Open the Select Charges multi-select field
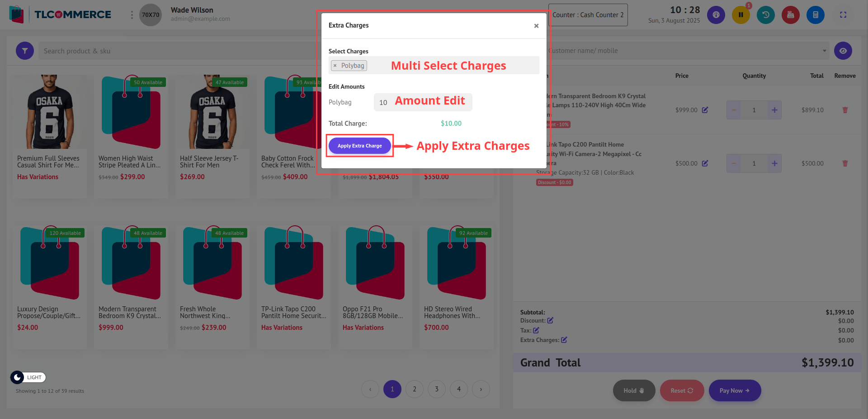 [452, 66]
